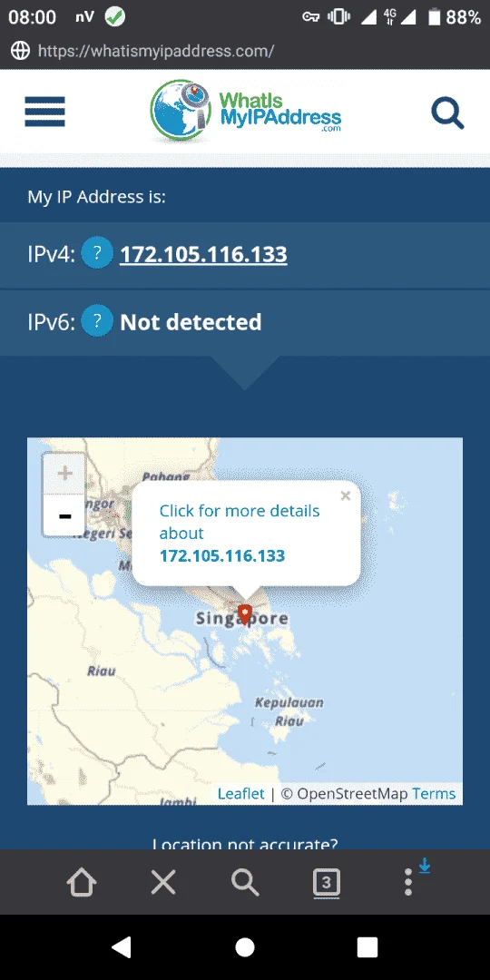Image resolution: width=490 pixels, height=980 pixels.
Task: Tap the Riau label on the map
Action: [x=102, y=671]
